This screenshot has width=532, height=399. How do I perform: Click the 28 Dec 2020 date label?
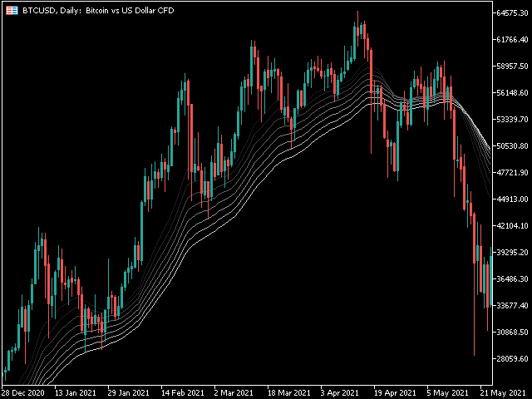22,393
